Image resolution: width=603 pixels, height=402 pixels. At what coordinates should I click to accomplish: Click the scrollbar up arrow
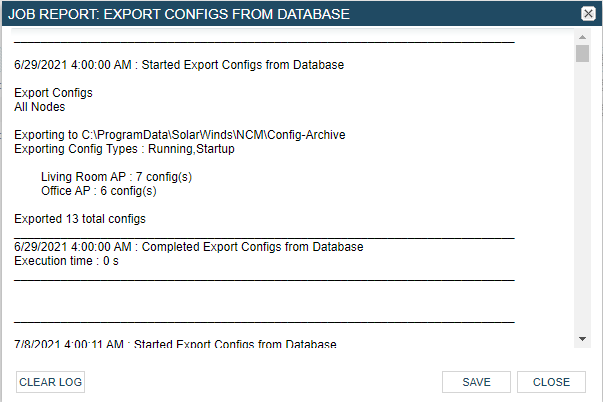coord(583,37)
